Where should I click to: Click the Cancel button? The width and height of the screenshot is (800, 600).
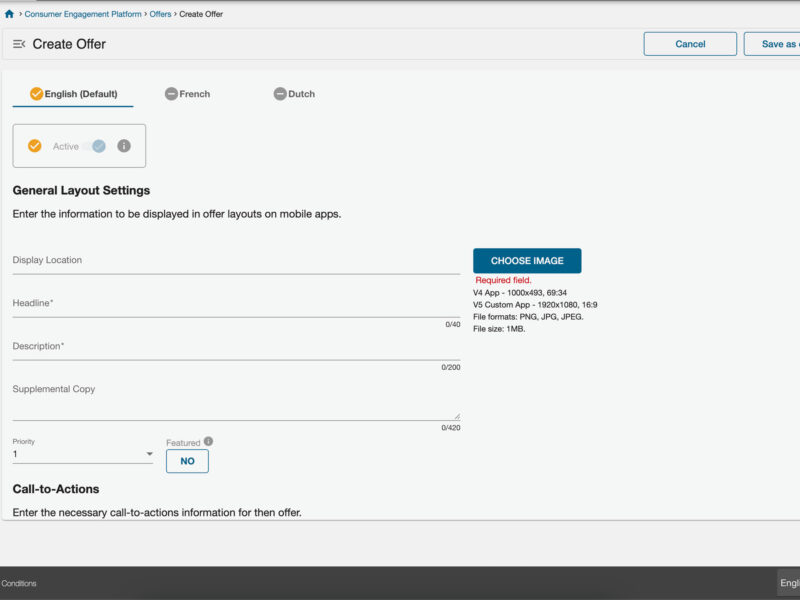coord(690,43)
